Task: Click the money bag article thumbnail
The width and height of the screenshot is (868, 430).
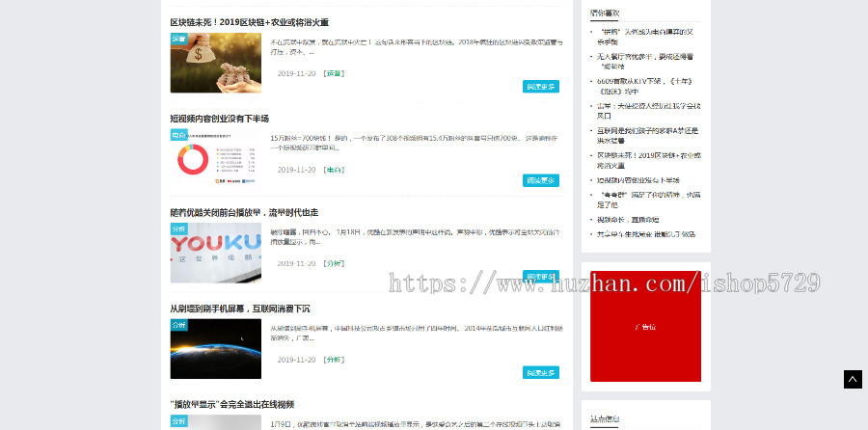Action: click(216, 63)
